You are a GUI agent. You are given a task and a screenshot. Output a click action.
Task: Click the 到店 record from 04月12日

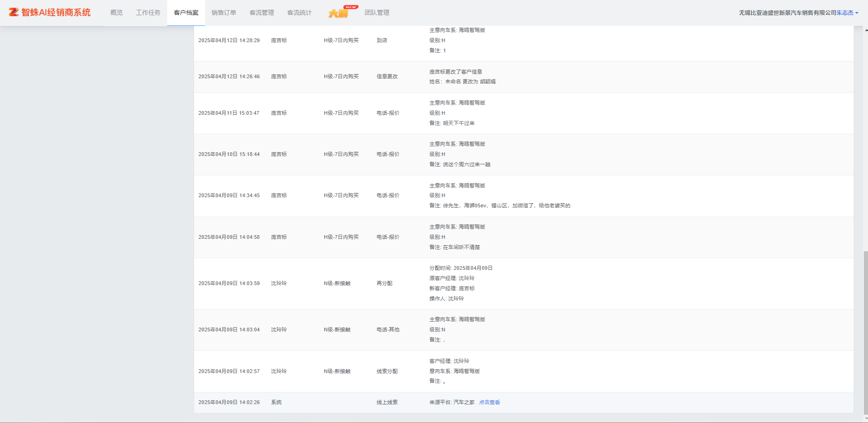pos(382,41)
